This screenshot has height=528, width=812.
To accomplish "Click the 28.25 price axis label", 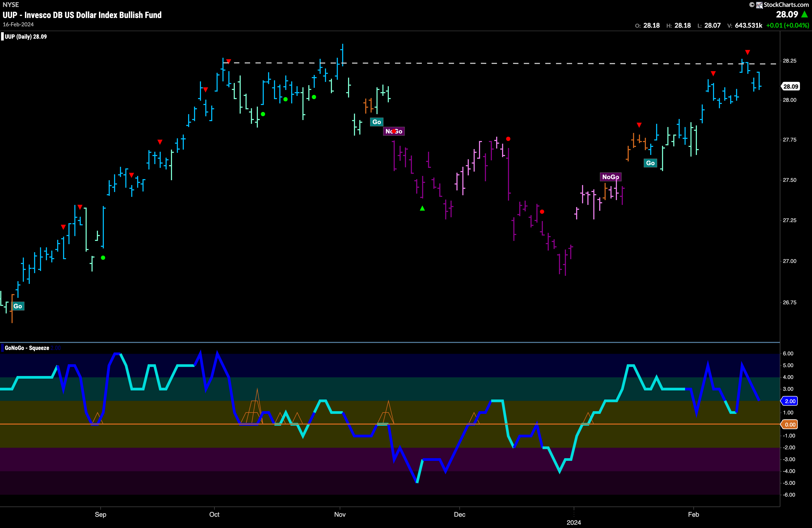I will click(x=789, y=61).
